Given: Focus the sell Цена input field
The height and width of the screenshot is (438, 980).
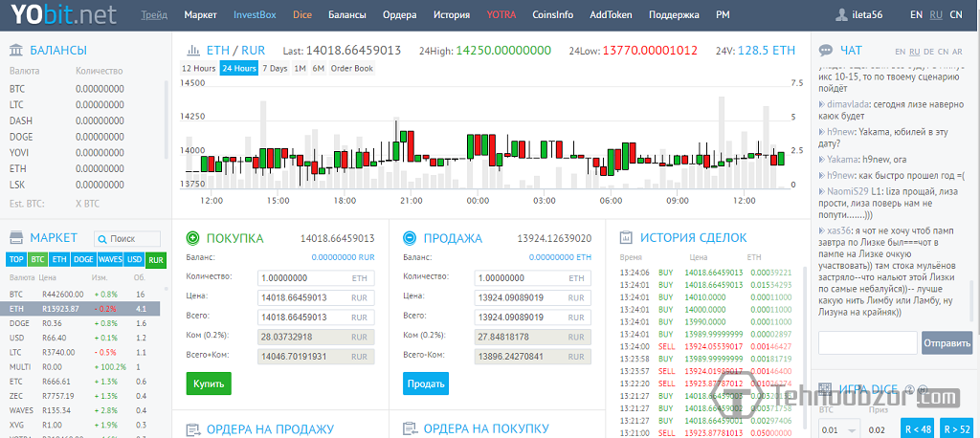Looking at the screenshot, I should [532, 297].
